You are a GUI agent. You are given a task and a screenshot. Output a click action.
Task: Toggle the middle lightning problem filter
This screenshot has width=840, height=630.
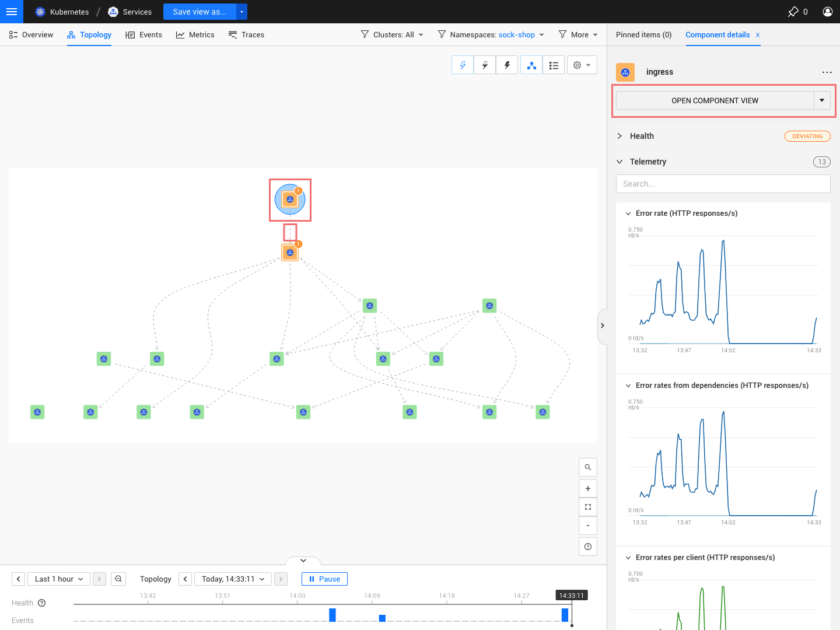484,65
